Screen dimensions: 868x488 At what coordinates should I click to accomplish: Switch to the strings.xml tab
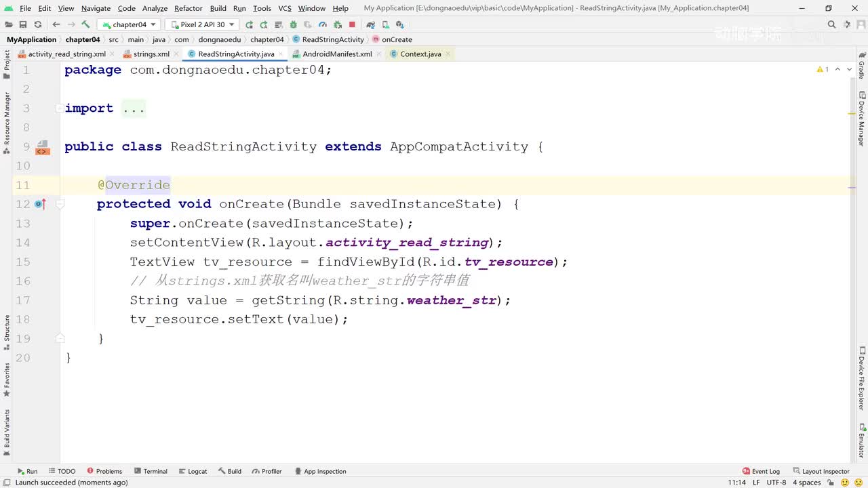click(x=151, y=54)
